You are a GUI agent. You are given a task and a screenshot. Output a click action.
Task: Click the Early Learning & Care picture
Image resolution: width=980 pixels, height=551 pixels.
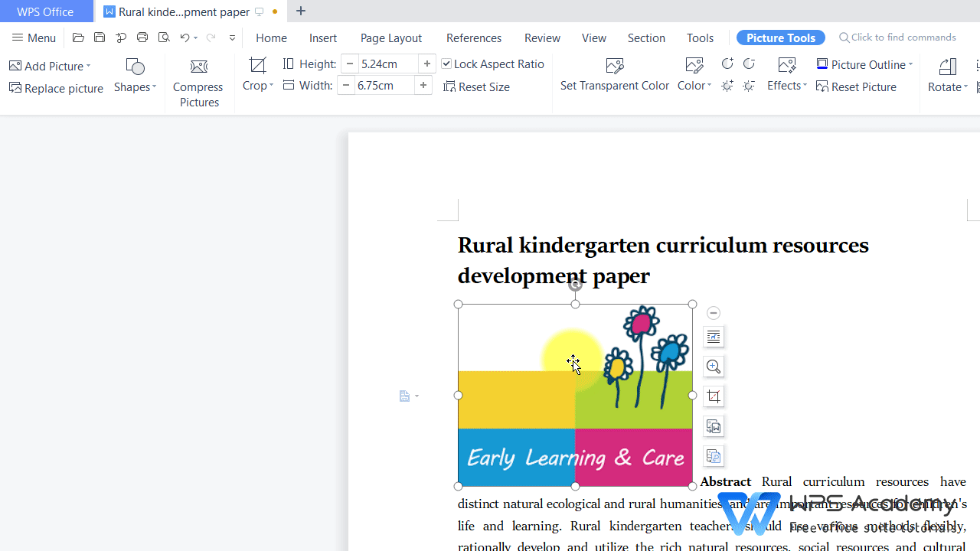[x=575, y=395]
